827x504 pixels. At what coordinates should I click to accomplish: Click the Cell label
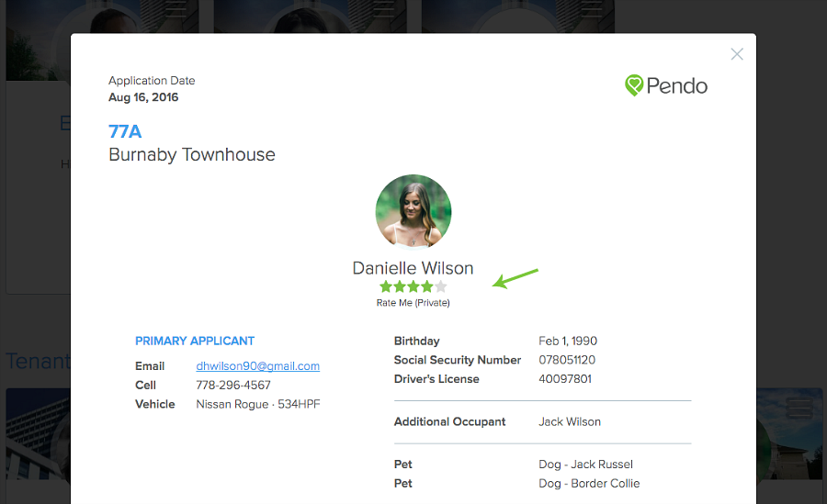(x=145, y=386)
